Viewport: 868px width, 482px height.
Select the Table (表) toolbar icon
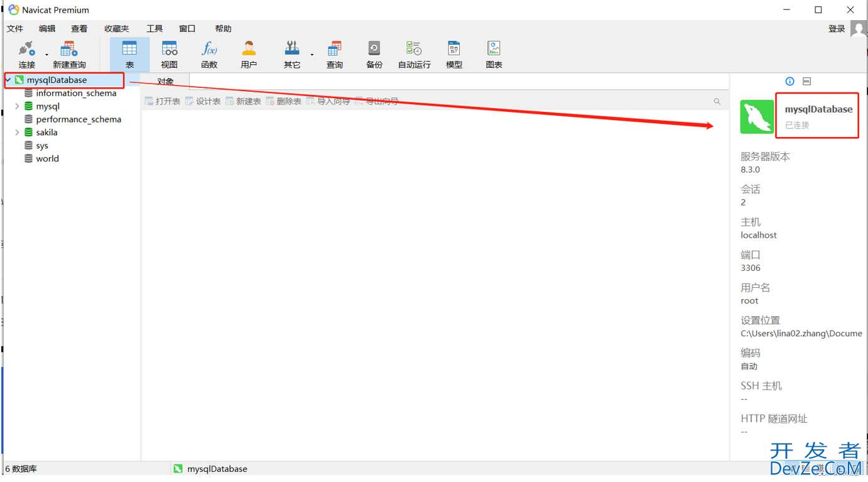(129, 49)
